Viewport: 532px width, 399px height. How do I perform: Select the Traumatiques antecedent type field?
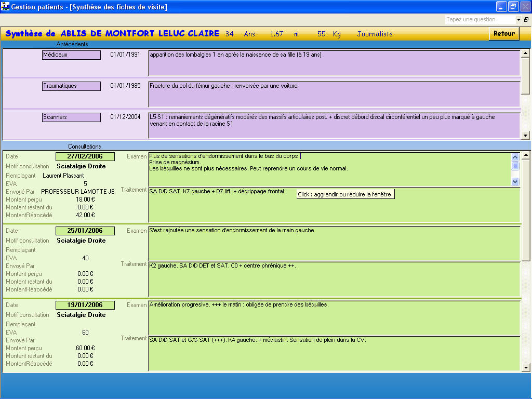tap(71, 86)
